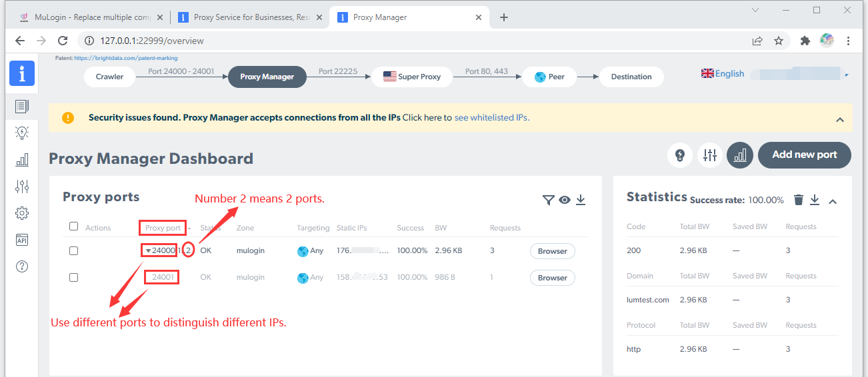Click the yellow warning exclamation icon
This screenshot has width=868, height=377.
(x=68, y=118)
